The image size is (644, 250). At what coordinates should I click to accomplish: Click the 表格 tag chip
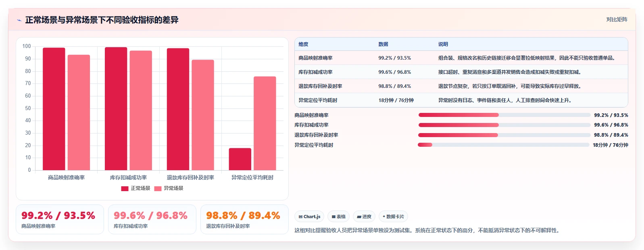[x=338, y=217]
